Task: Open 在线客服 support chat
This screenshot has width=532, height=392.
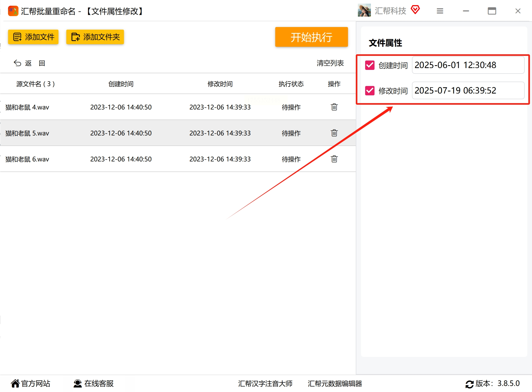Action: click(x=94, y=383)
